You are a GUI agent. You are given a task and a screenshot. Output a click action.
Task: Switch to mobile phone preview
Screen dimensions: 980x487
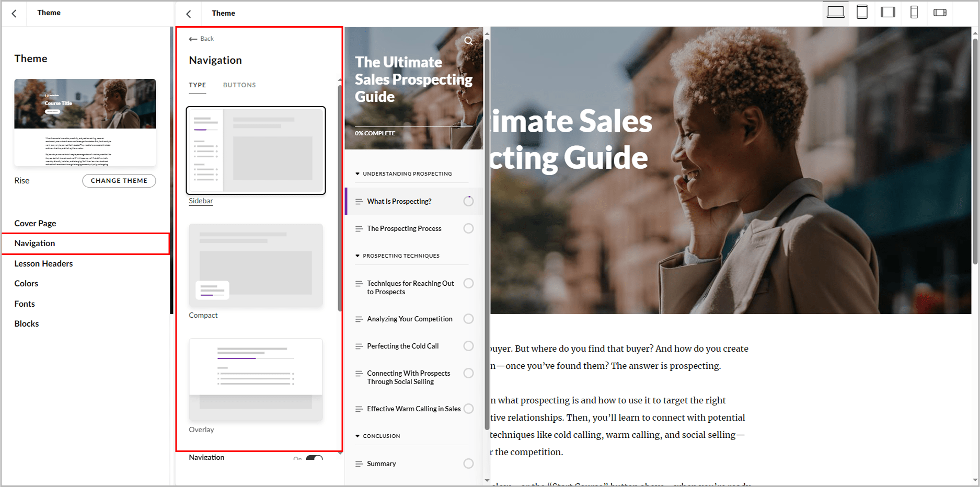point(914,11)
